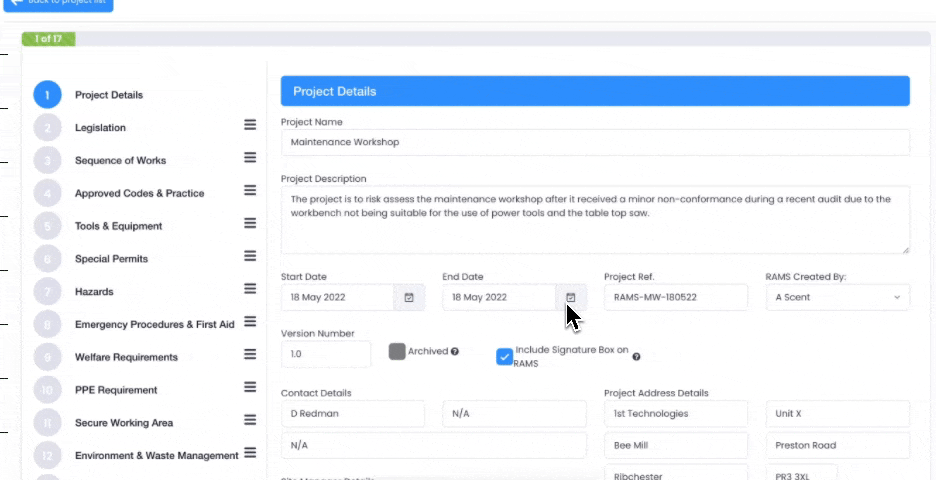
Task: Click the Unit X address field
Action: (838, 414)
